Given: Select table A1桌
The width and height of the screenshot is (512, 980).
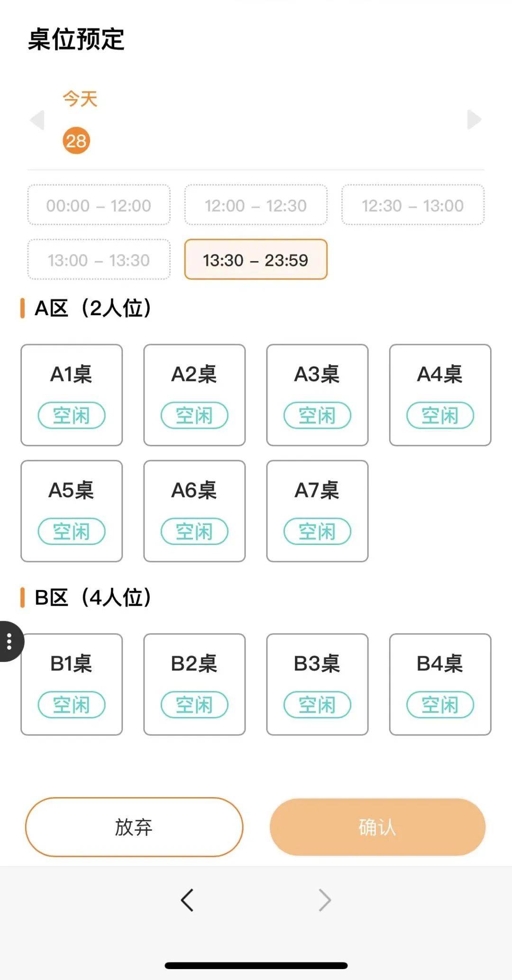Looking at the screenshot, I should click(x=72, y=395).
